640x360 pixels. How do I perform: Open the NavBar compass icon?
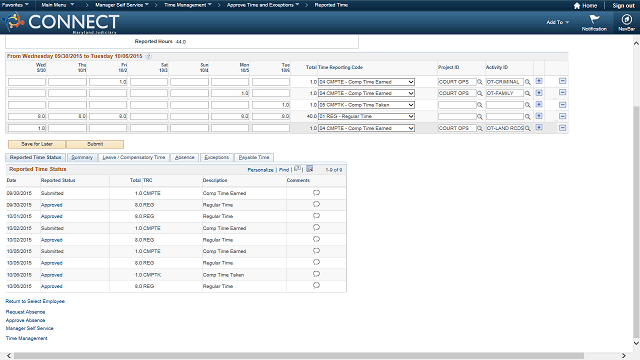(626, 19)
